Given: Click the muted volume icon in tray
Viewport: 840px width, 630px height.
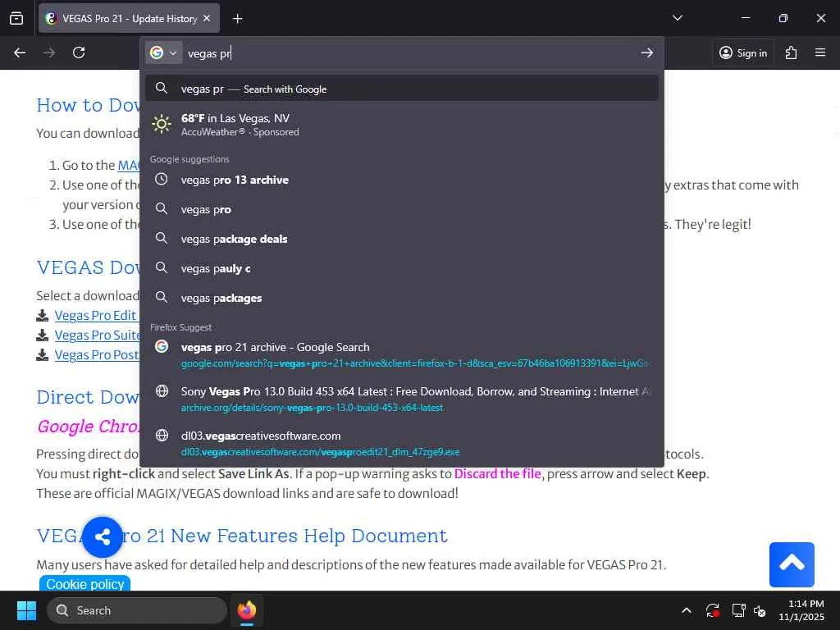Looking at the screenshot, I should pyautogui.click(x=759, y=610).
